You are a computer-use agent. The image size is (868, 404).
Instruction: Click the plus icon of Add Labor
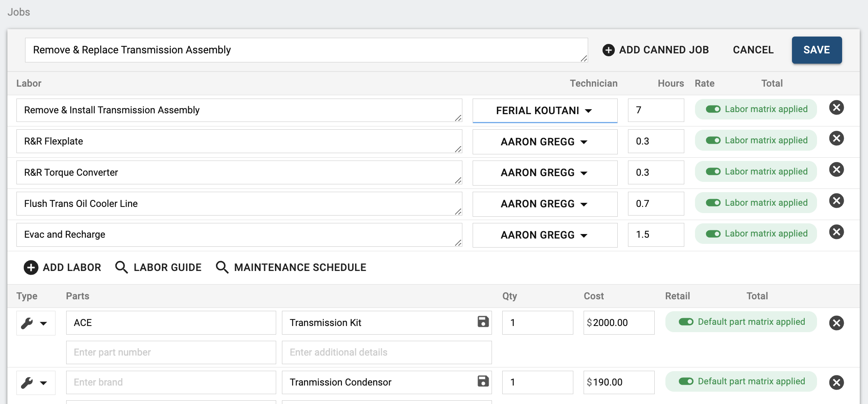[31, 268]
